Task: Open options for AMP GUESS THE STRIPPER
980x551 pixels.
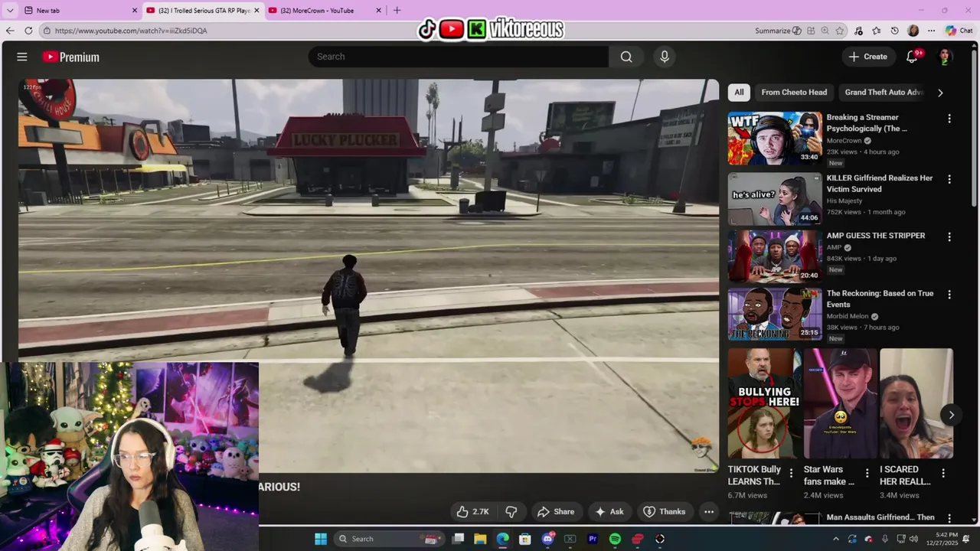Action: coord(949,236)
